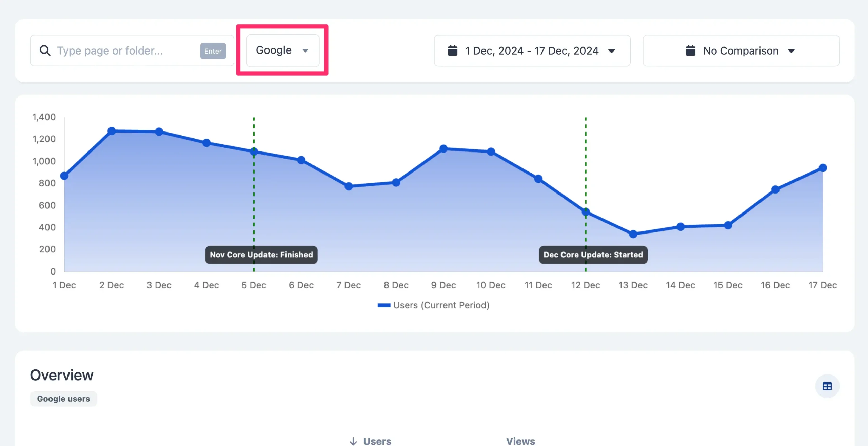Click the Google dropdown caret arrow
This screenshot has height=446, width=868.
[305, 50]
